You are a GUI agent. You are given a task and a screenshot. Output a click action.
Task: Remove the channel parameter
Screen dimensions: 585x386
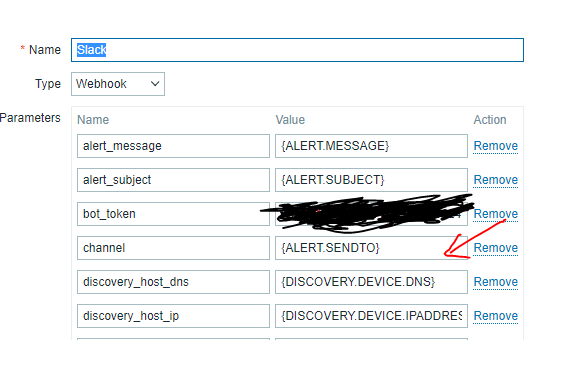pos(495,248)
